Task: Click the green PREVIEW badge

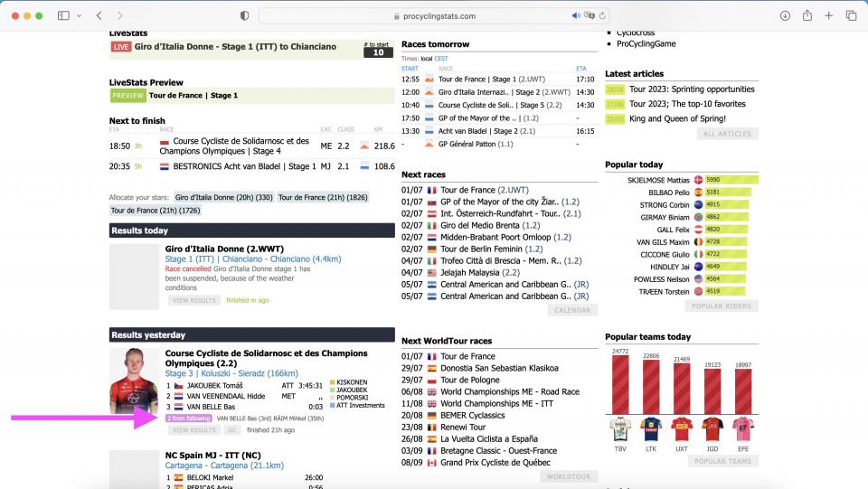Action: (x=127, y=95)
